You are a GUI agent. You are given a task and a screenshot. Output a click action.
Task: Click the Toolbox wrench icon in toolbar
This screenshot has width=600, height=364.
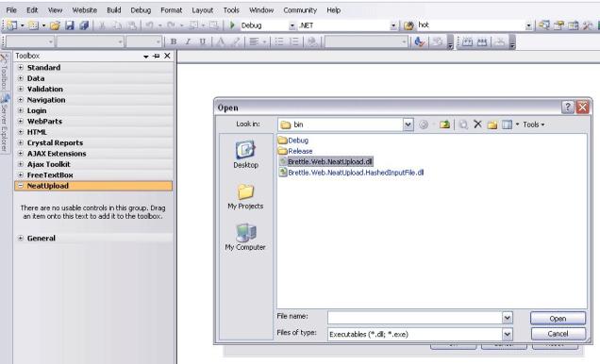pyautogui.click(x=588, y=25)
